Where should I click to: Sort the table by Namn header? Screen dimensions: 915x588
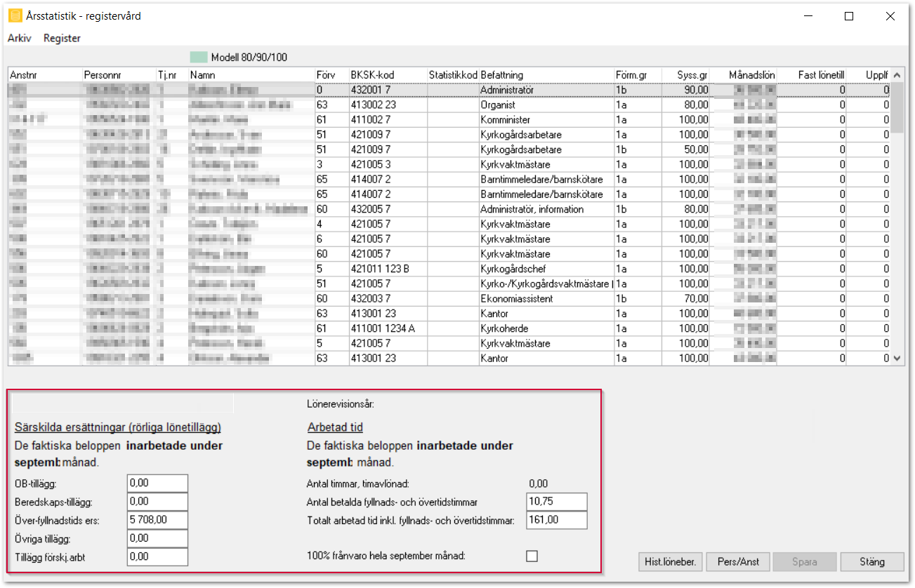pos(251,75)
